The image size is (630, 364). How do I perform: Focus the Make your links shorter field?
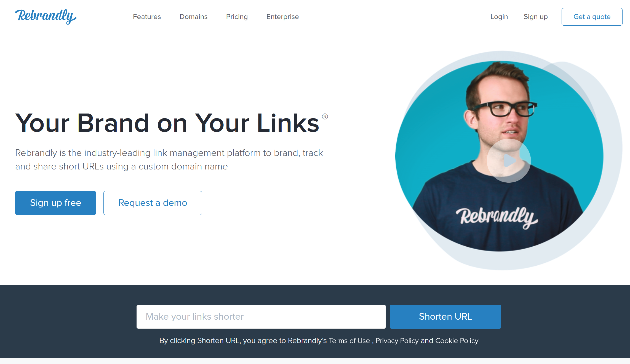pos(261,317)
